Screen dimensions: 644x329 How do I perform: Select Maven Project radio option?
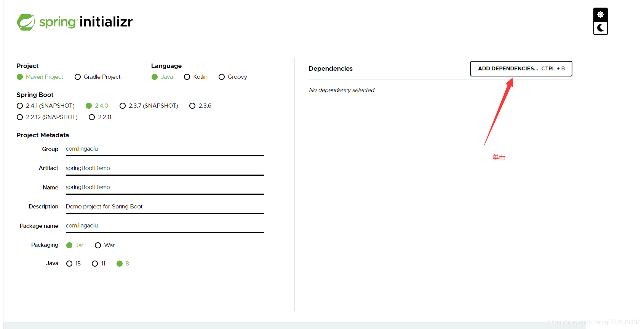coord(40,77)
